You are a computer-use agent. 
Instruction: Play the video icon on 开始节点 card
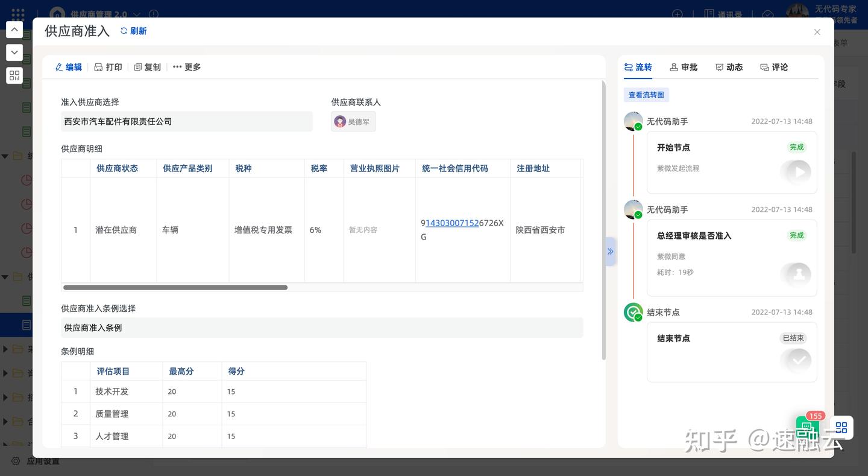pos(797,171)
